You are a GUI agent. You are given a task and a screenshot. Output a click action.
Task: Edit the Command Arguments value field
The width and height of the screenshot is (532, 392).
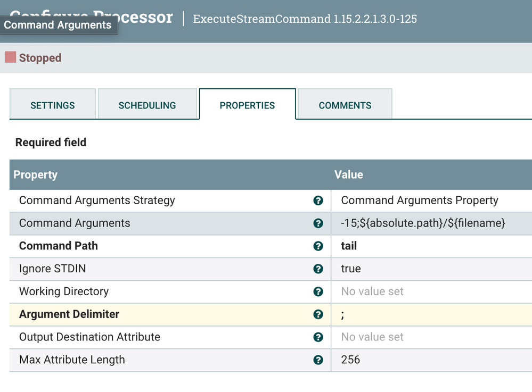[x=431, y=223]
